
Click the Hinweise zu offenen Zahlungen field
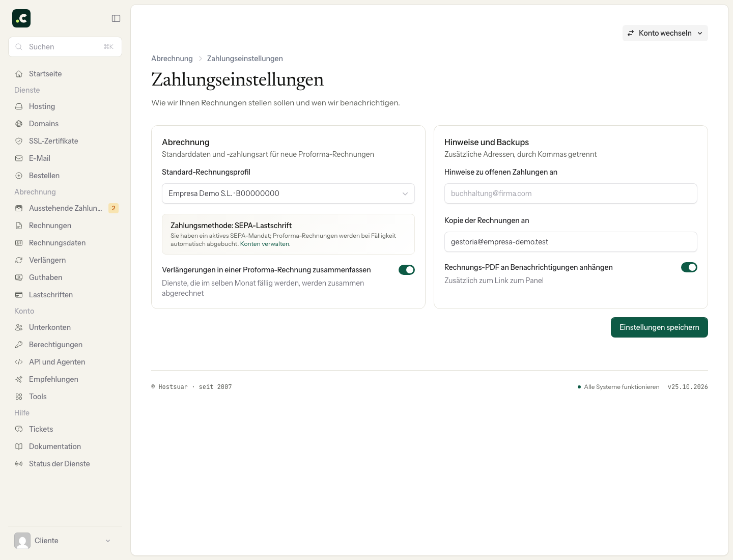[x=571, y=193]
